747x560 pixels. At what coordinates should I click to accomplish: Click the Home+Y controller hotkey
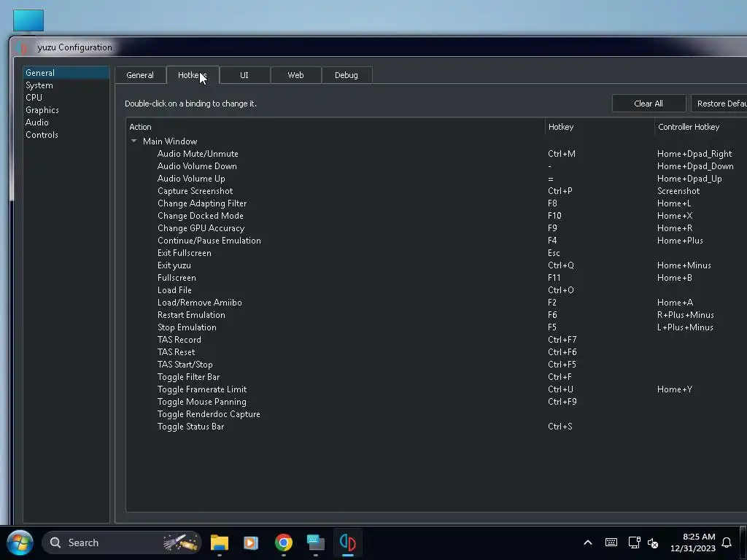coord(675,389)
